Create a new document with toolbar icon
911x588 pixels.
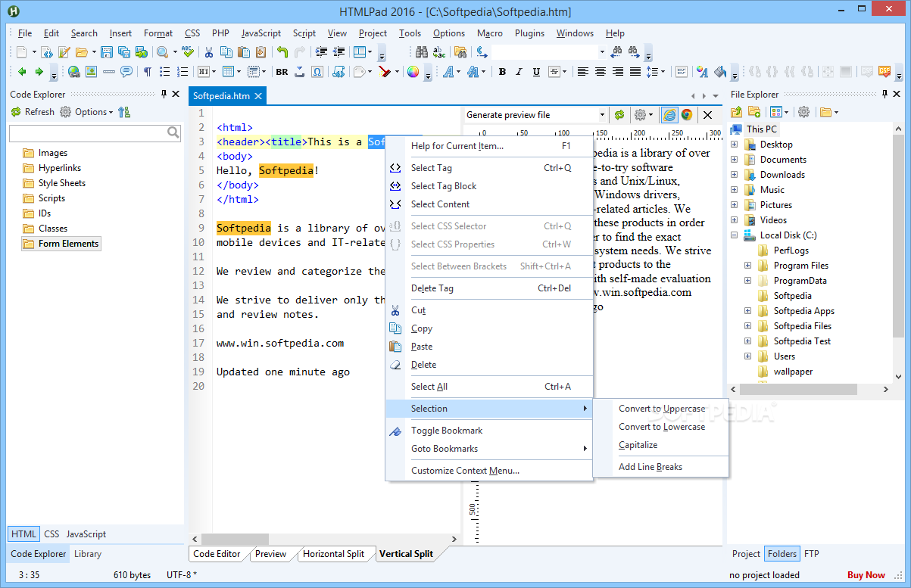pyautogui.click(x=21, y=52)
